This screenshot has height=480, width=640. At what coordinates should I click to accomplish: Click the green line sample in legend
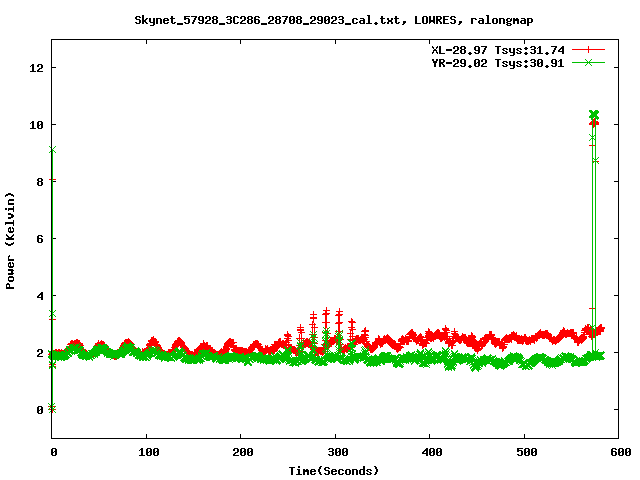[588, 62]
